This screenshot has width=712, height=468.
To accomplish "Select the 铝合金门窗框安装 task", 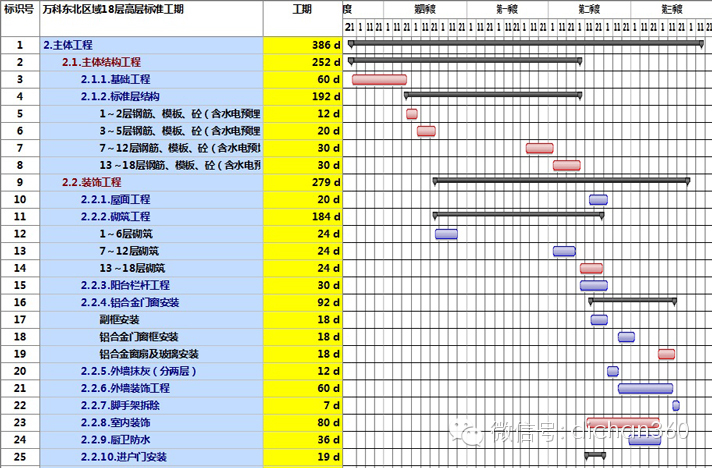I will tap(139, 337).
